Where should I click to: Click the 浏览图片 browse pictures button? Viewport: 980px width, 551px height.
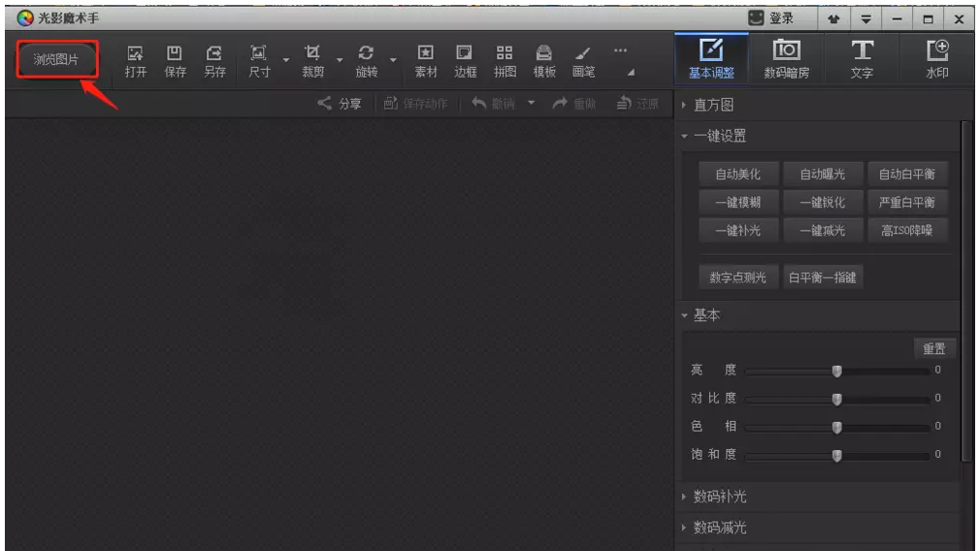56,59
